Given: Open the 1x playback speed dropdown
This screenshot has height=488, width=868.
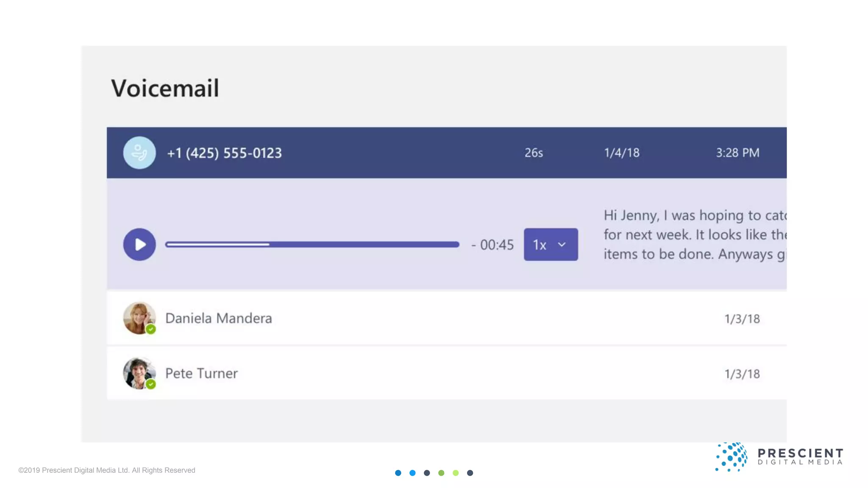Looking at the screenshot, I should (x=550, y=244).
